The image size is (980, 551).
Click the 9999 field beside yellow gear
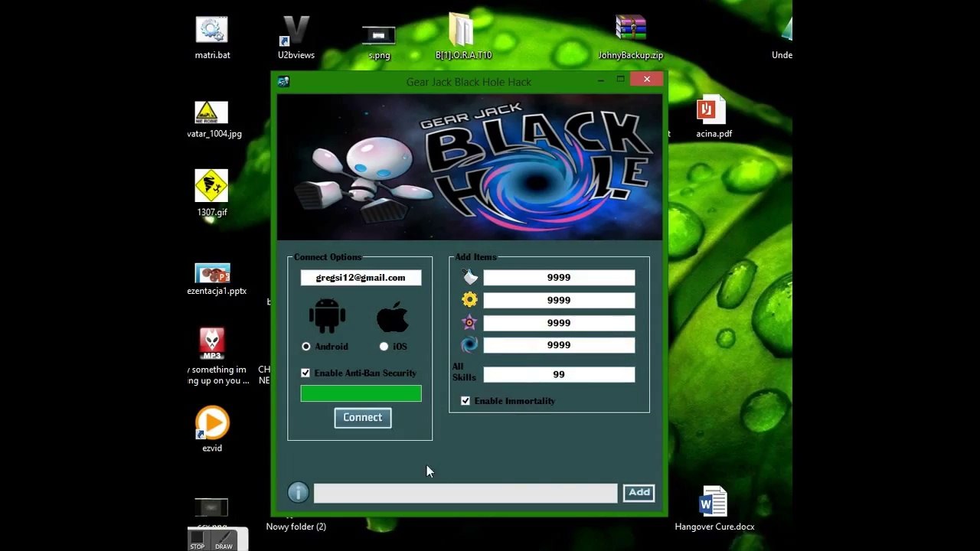(x=559, y=300)
